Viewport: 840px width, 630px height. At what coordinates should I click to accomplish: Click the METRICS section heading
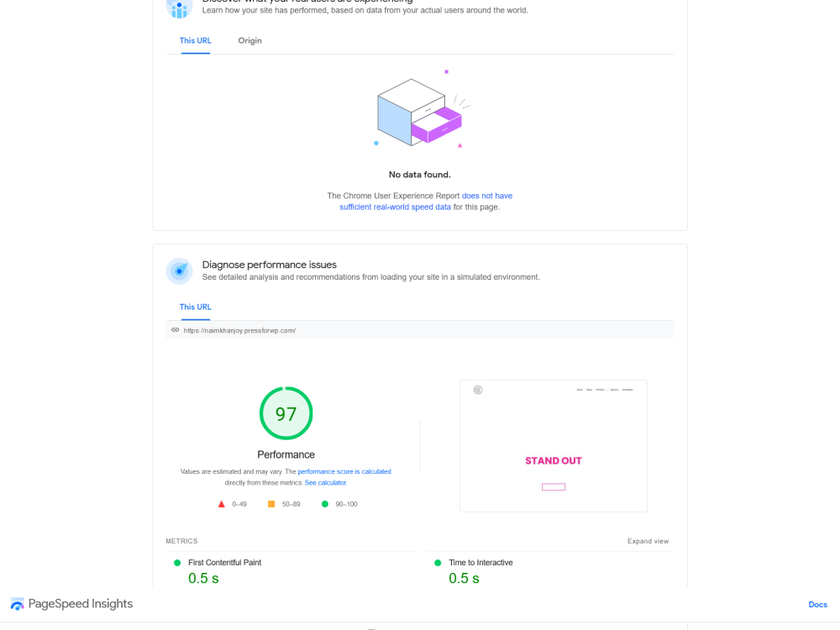[x=181, y=541]
